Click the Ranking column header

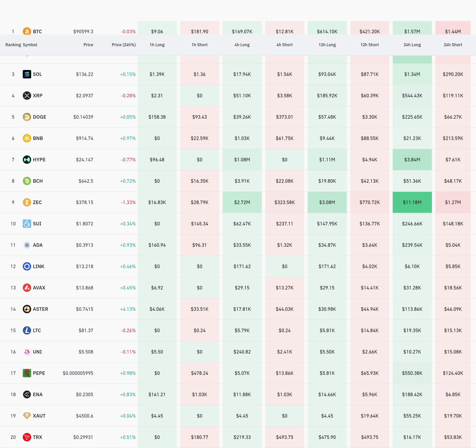[13, 45]
